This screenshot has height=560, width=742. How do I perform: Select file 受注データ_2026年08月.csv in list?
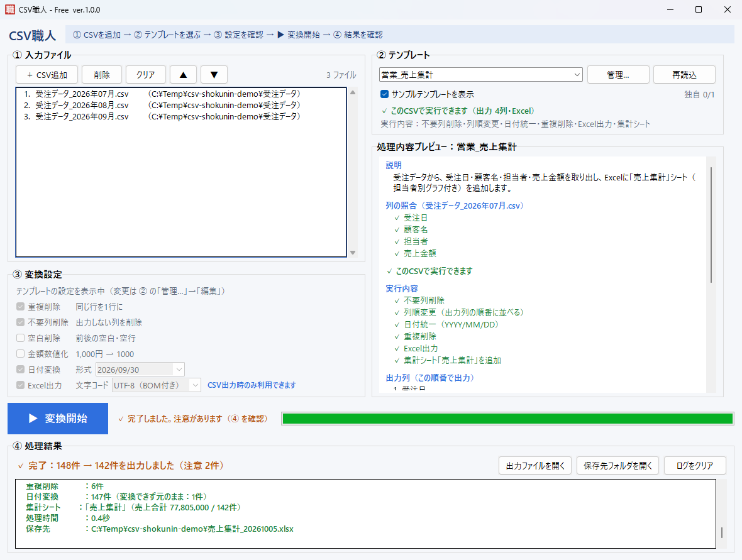click(x=180, y=105)
